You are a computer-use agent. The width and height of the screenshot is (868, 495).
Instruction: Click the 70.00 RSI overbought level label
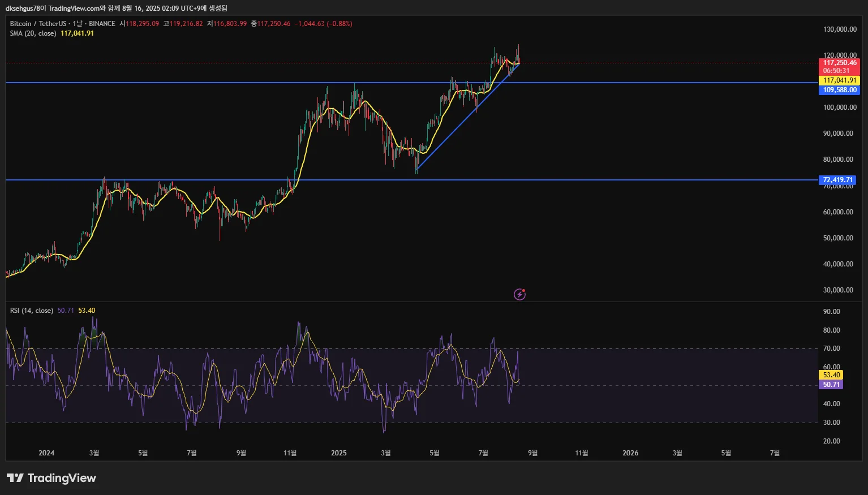831,348
